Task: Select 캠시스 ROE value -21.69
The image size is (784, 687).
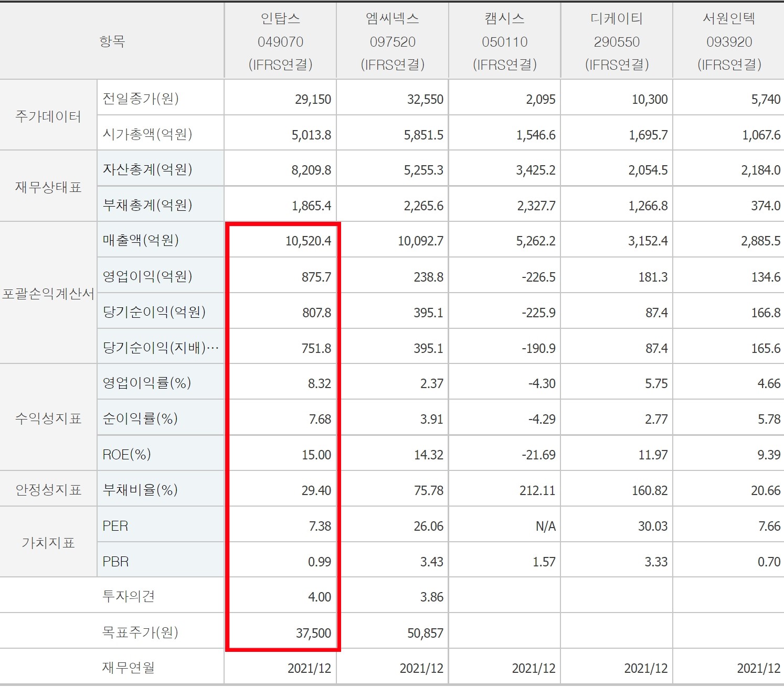Action: [538, 455]
